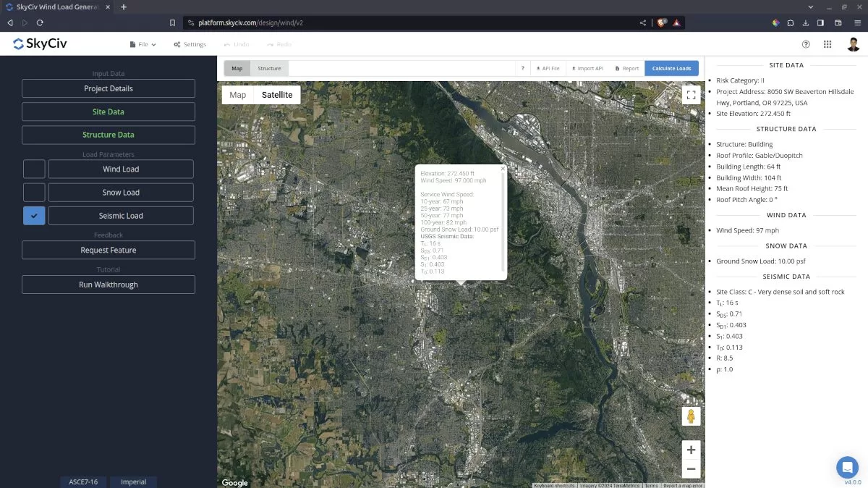The image size is (868, 488).
Task: Close the map info popup
Action: tap(503, 169)
